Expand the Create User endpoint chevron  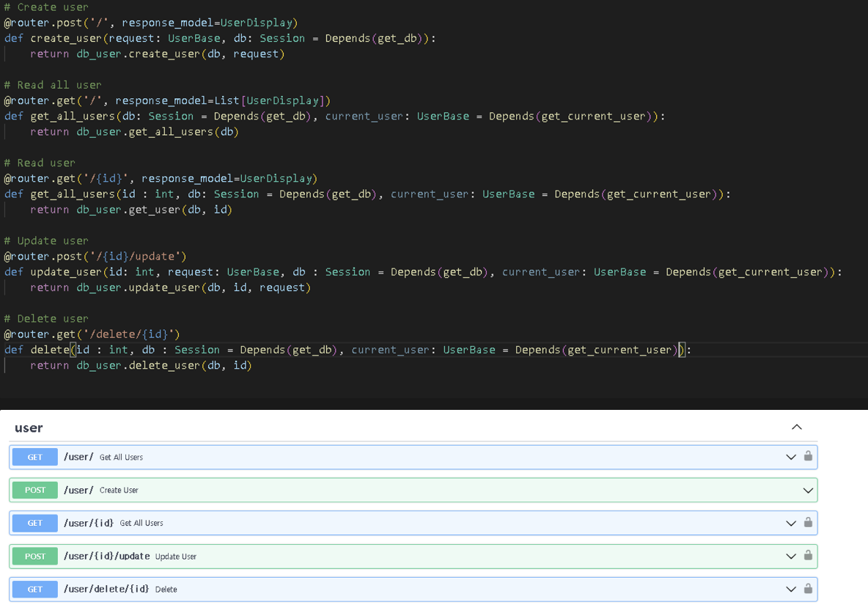tap(808, 490)
